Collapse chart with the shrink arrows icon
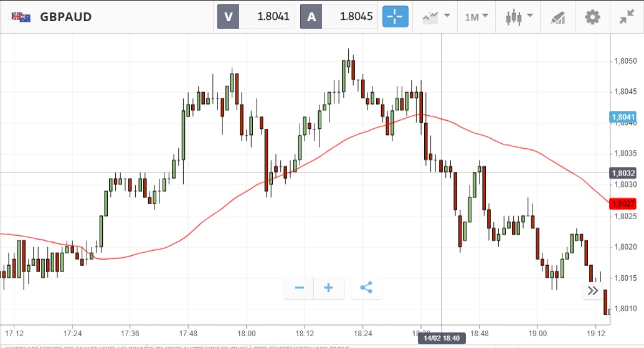This screenshot has width=644, height=348. 627,17
